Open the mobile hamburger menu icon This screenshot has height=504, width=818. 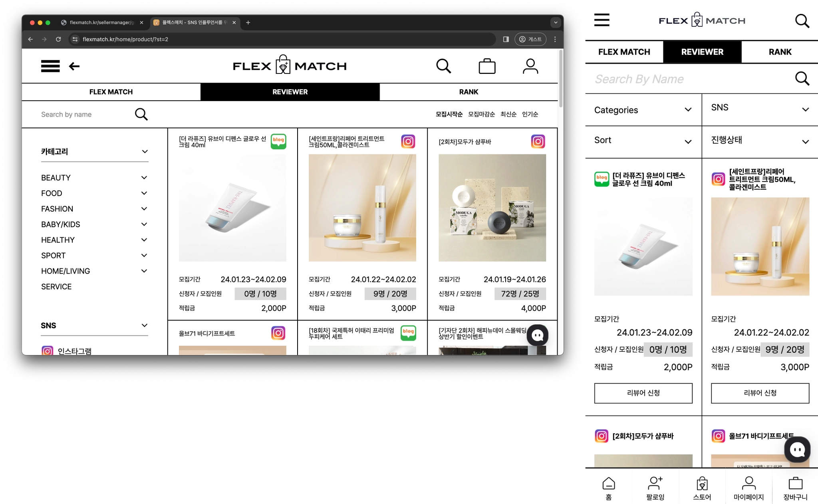click(x=602, y=20)
